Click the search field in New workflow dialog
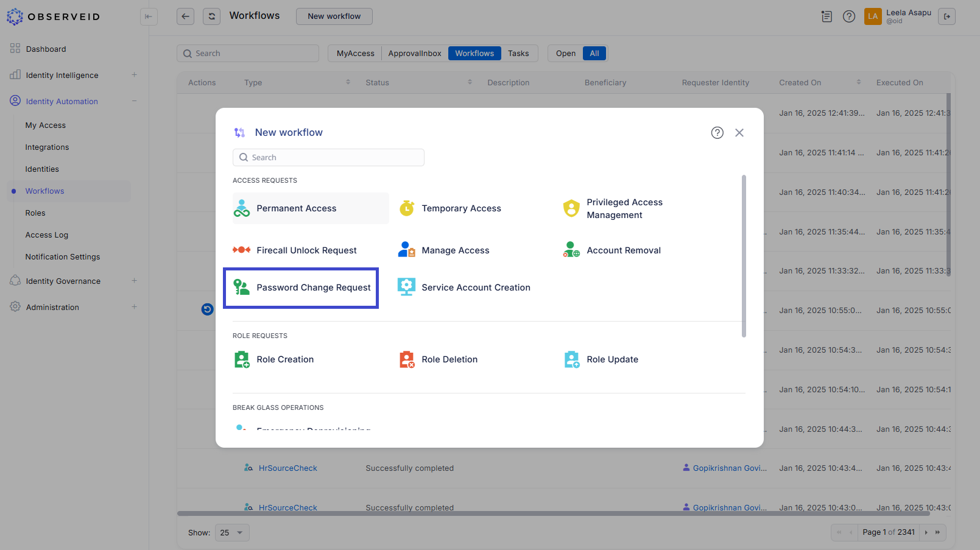 click(329, 158)
